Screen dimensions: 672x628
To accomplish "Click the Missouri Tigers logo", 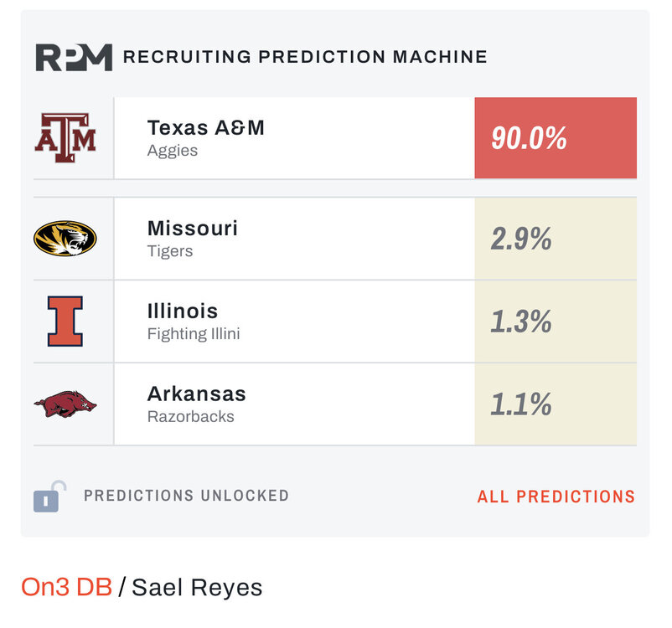I will [65, 239].
